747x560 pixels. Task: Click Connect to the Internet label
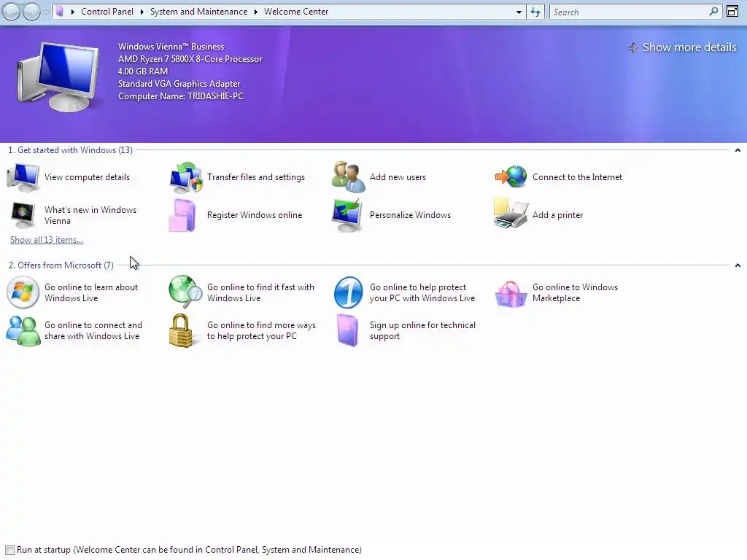click(x=578, y=177)
